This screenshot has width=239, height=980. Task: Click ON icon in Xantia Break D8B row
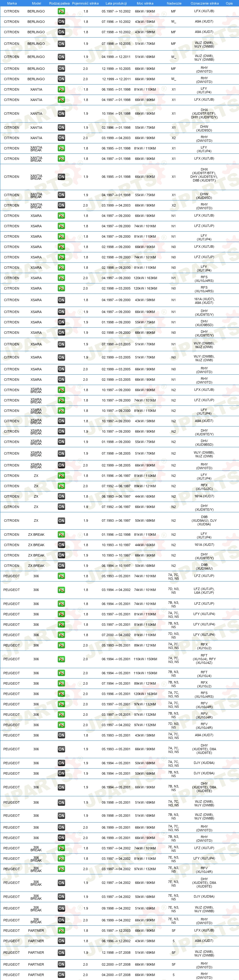coord(61,177)
